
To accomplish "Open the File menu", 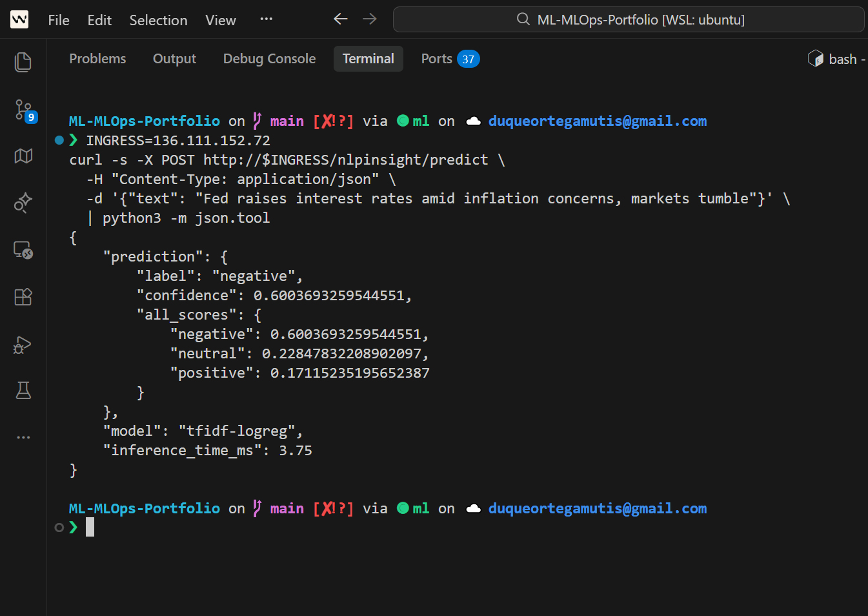I will [x=58, y=20].
